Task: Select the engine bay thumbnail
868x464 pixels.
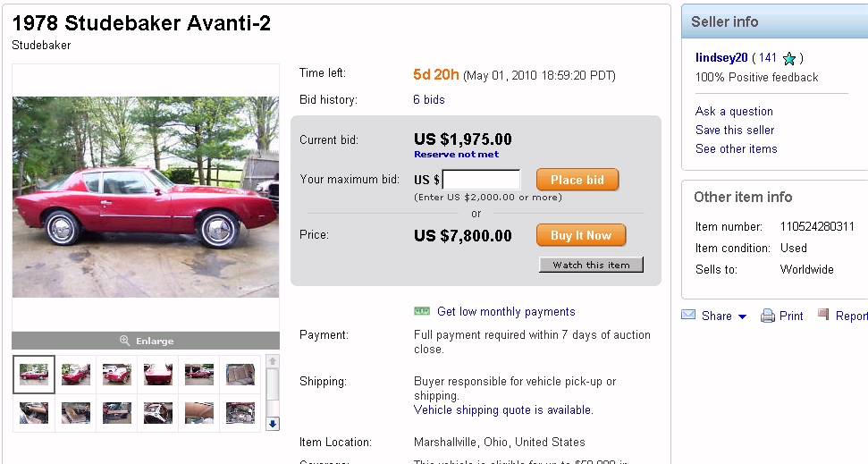Action: pyautogui.click(x=240, y=413)
